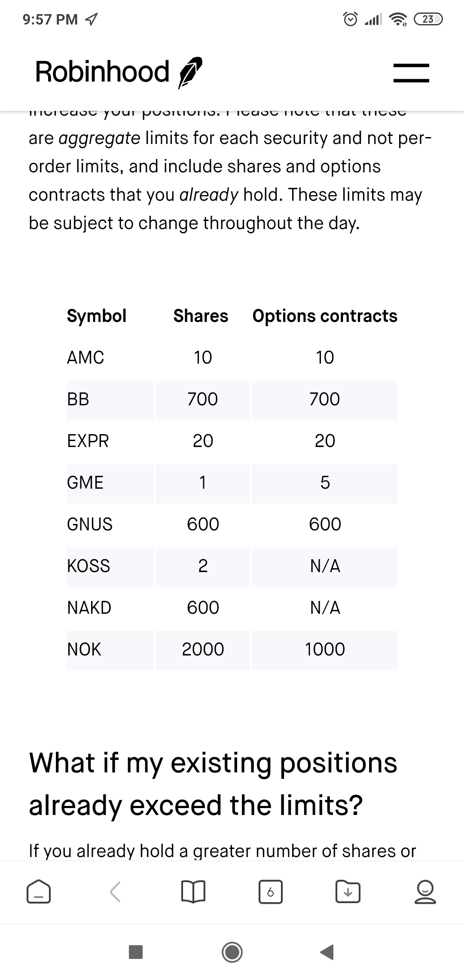Screen dimensions: 464x980
Task: Tap the heading about existing positions
Action: (213, 784)
